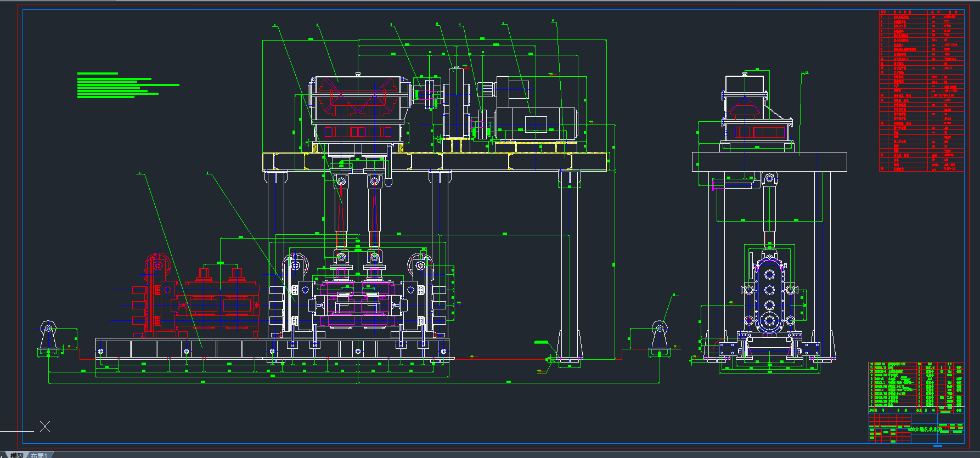Select the red parts list table at top right
Image resolution: width=980 pixels, height=458 pixels.
click(x=921, y=91)
